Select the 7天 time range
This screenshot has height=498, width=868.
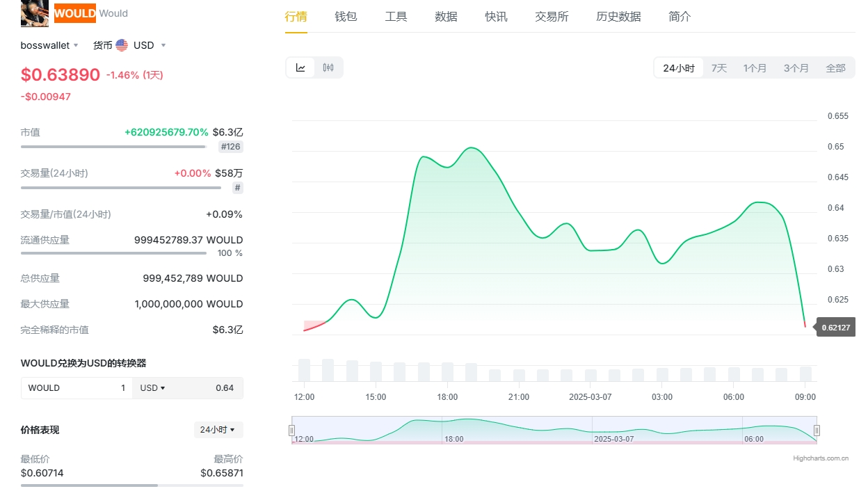coord(718,68)
